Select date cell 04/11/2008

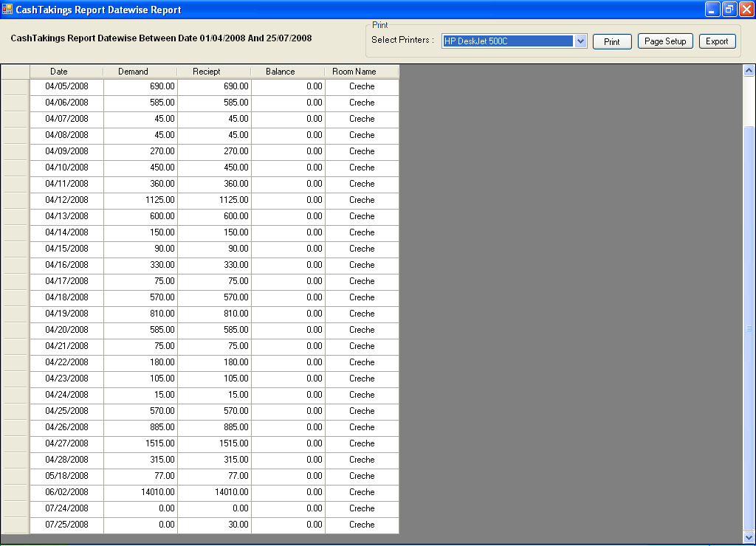66,184
